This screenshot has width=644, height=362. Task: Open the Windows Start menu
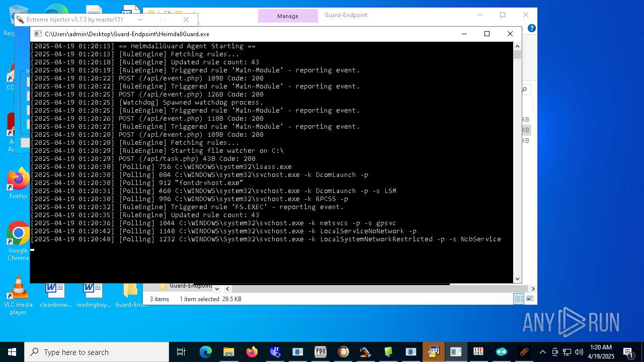(x=12, y=352)
